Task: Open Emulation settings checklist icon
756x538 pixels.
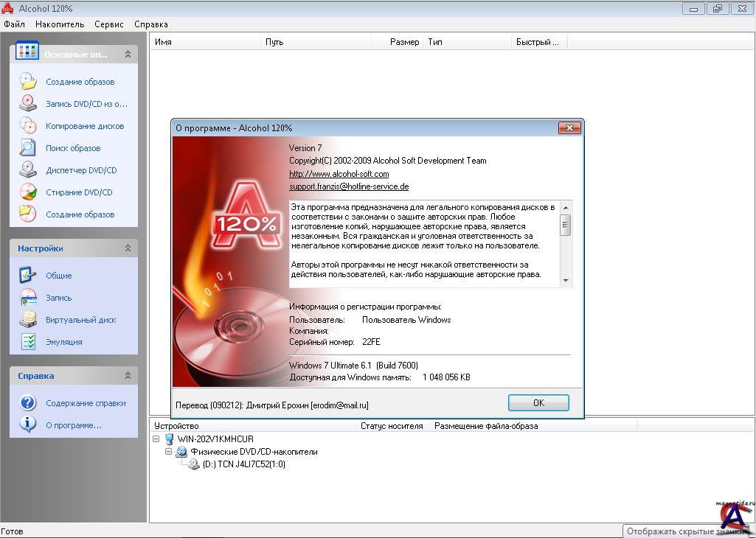Action: (x=27, y=342)
